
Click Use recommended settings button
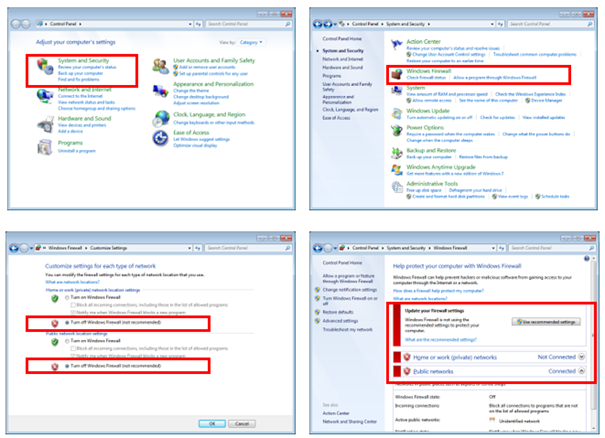(x=546, y=322)
